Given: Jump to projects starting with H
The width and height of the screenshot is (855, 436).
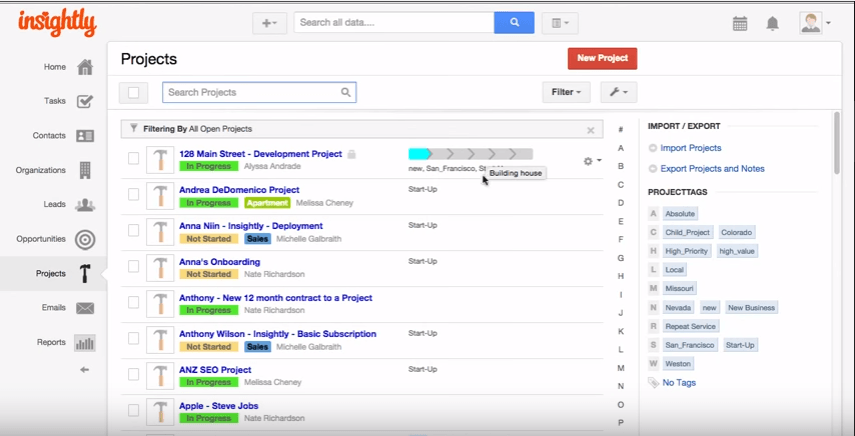Looking at the screenshot, I should (x=621, y=276).
